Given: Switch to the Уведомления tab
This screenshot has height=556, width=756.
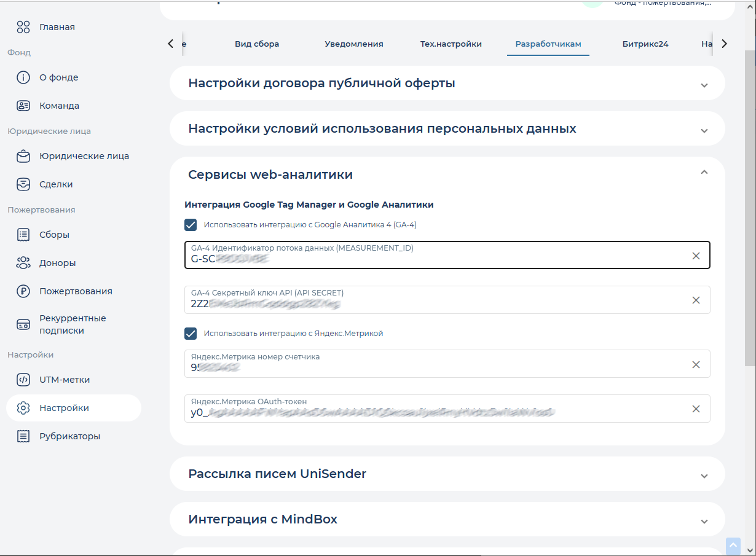Looking at the screenshot, I should coord(354,44).
